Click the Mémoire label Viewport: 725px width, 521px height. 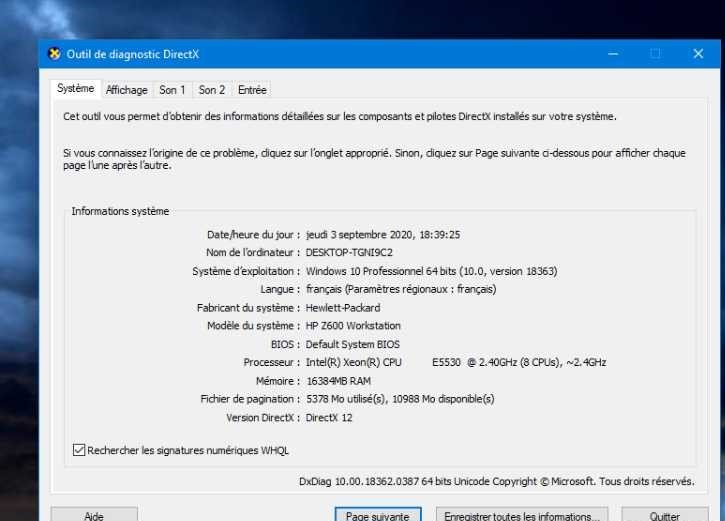tap(277, 381)
